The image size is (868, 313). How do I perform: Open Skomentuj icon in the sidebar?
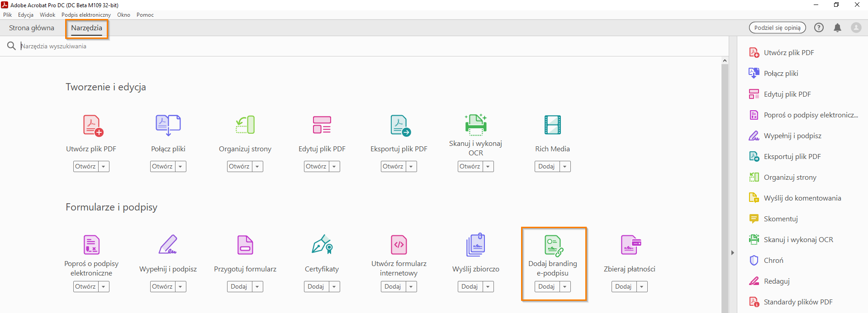[x=754, y=219]
